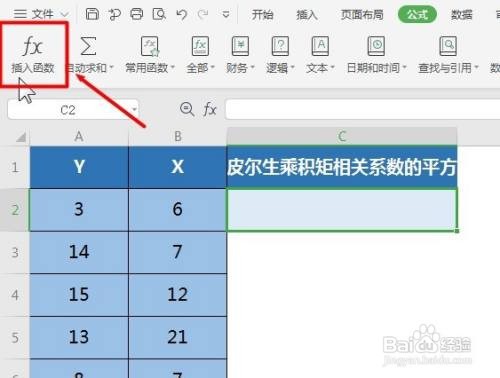Expand the 全部 dropdown arrow

pos(212,67)
